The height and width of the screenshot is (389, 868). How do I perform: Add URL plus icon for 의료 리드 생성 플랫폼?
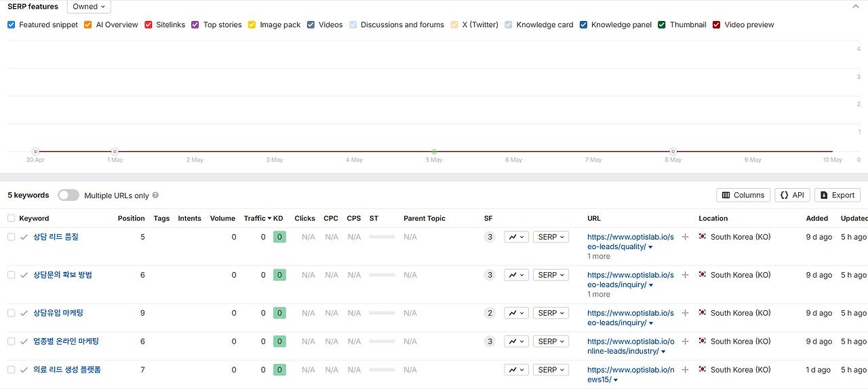coord(685,370)
